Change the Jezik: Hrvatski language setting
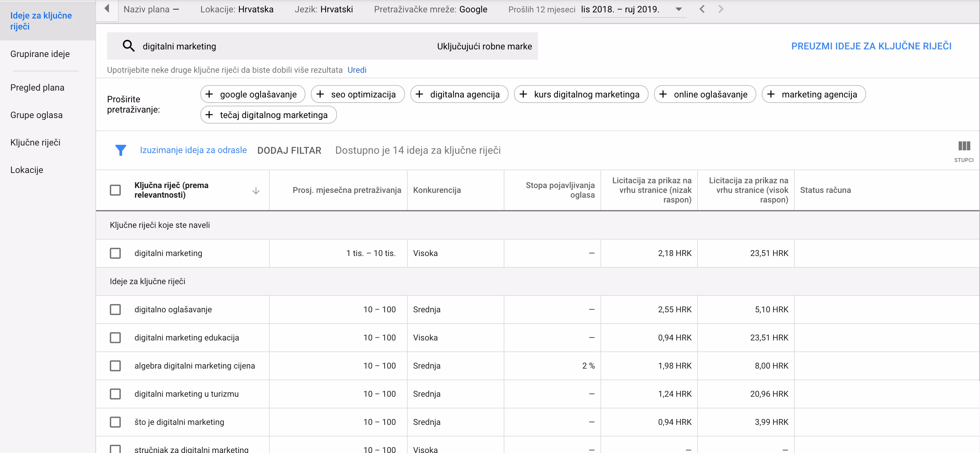 tap(323, 9)
